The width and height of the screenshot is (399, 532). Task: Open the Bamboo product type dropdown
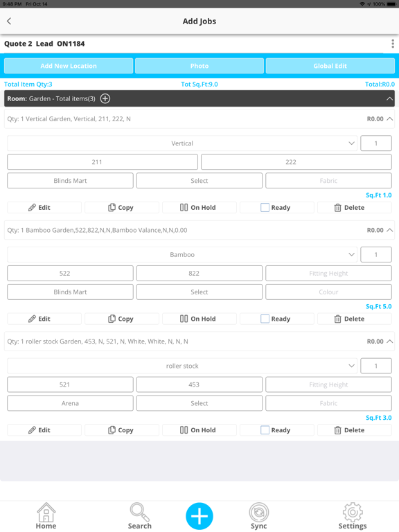pyautogui.click(x=182, y=254)
